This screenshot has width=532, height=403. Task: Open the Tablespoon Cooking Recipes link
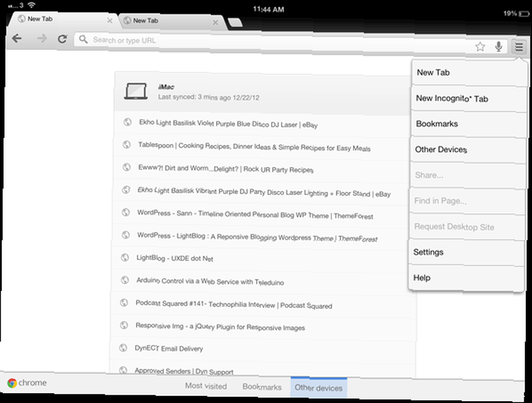[x=254, y=147]
